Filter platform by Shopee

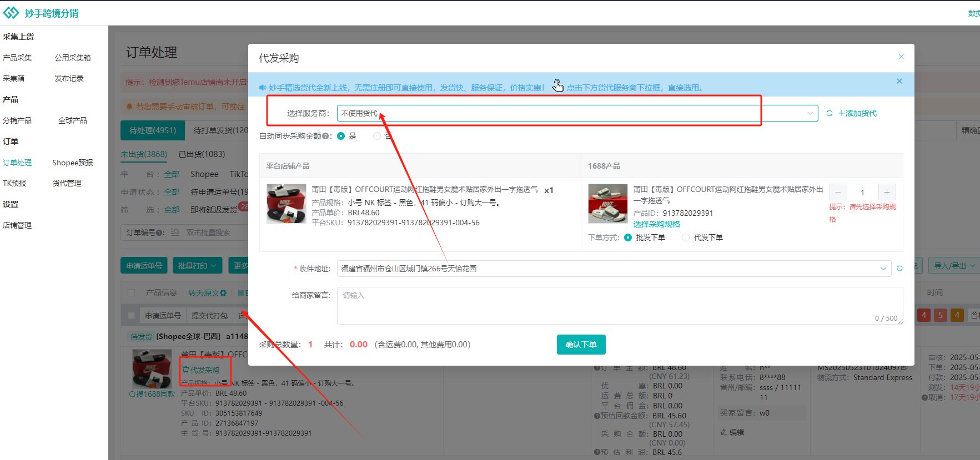tap(204, 174)
